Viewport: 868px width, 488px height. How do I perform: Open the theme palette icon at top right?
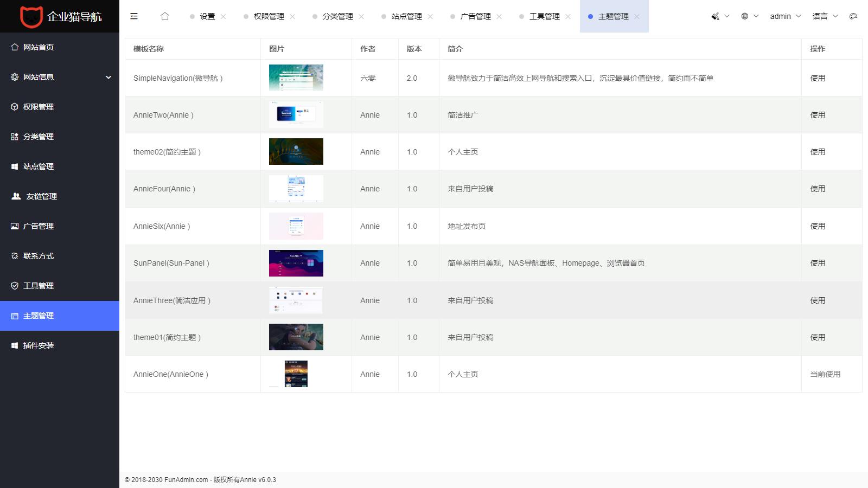tap(853, 16)
